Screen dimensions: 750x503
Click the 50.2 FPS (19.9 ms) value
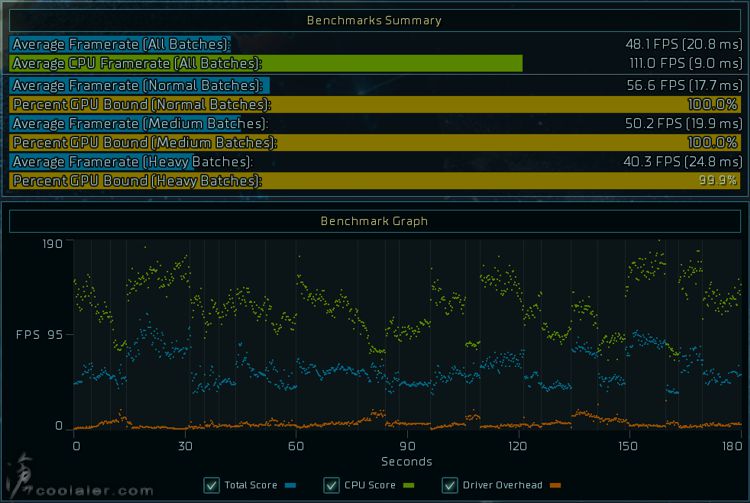[x=684, y=123]
